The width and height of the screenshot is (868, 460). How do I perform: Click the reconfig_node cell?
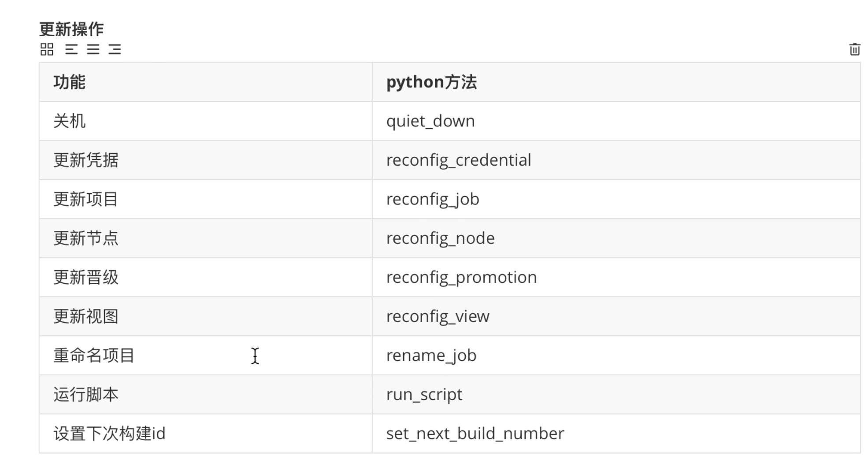coord(616,238)
